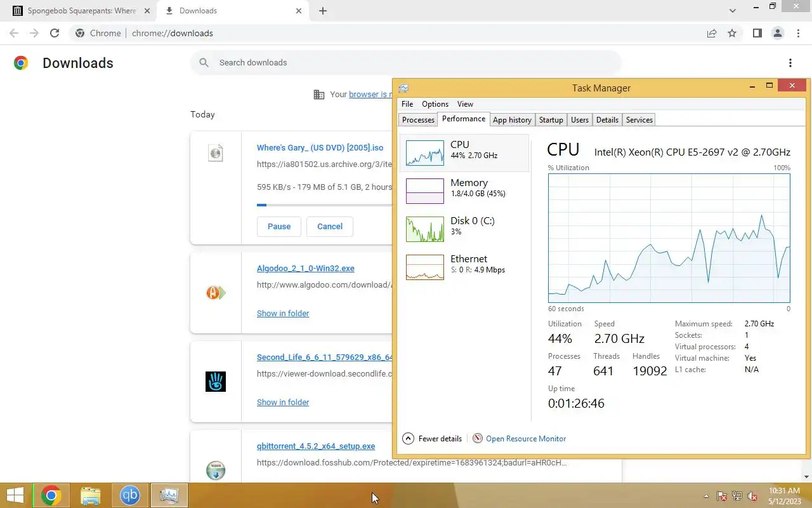Show Algodoo installer in folder

tap(283, 313)
